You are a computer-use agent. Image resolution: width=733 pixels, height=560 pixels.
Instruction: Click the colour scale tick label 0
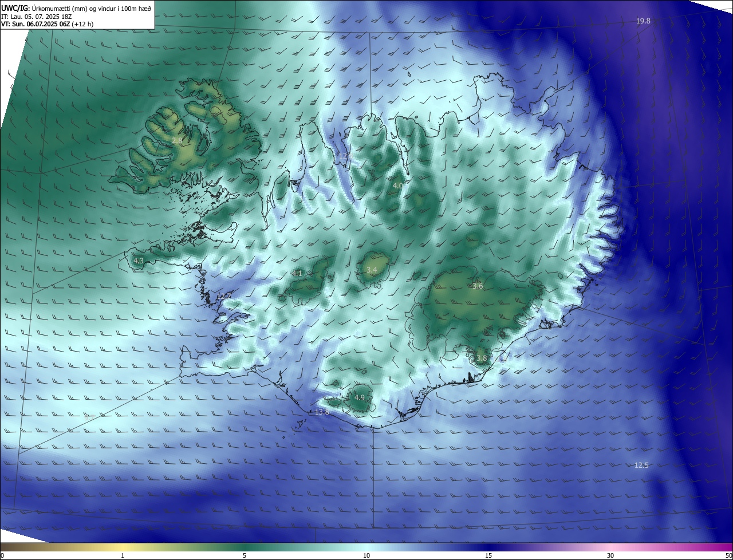click(2, 555)
